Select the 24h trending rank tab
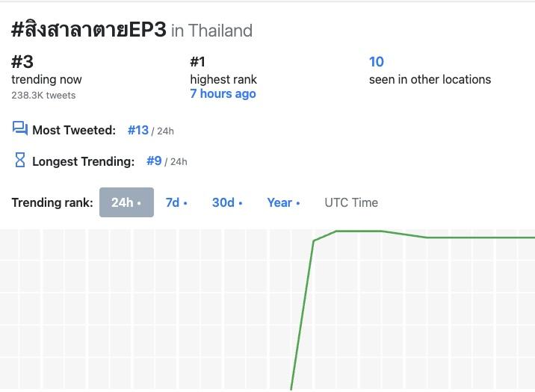 (126, 202)
